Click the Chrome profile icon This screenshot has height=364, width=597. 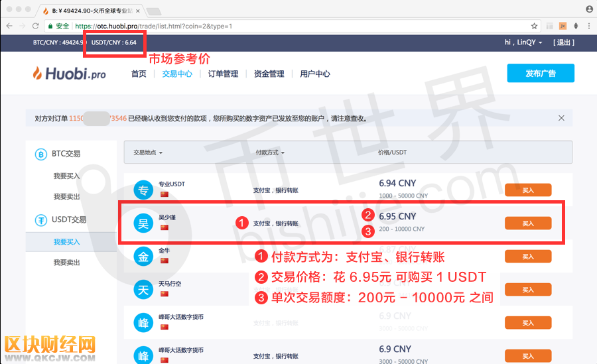pos(589,9)
